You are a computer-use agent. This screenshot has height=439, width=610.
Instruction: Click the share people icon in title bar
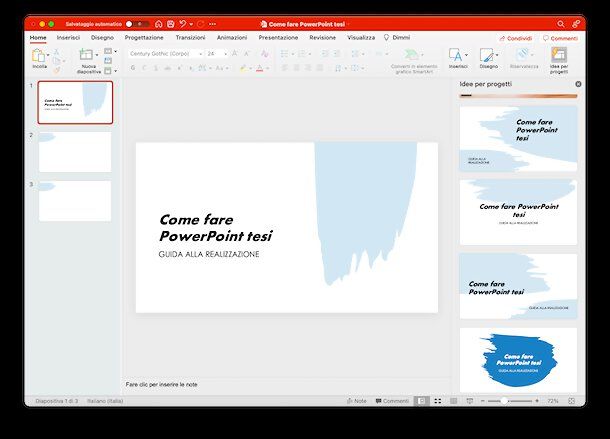pyautogui.click(x=576, y=24)
